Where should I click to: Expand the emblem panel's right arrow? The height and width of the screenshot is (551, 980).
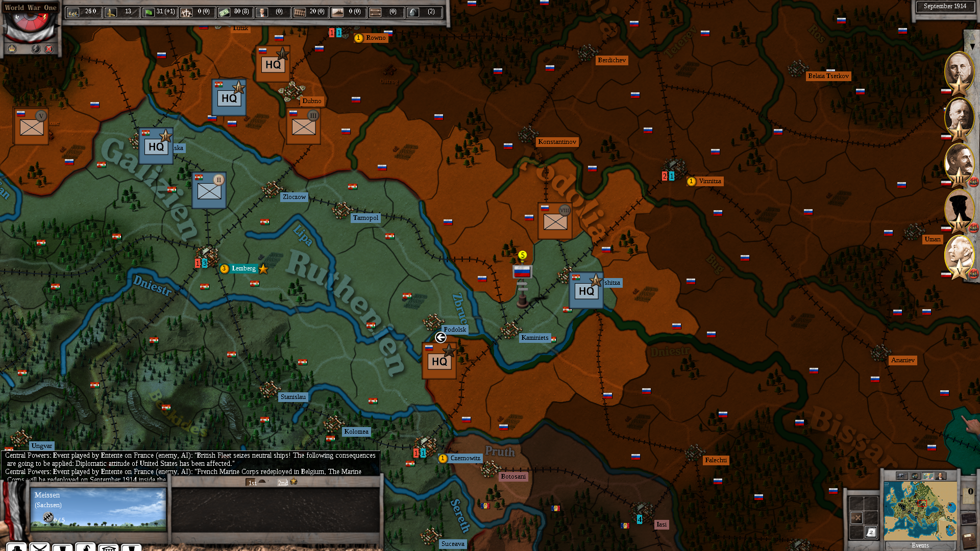[x=57, y=26]
